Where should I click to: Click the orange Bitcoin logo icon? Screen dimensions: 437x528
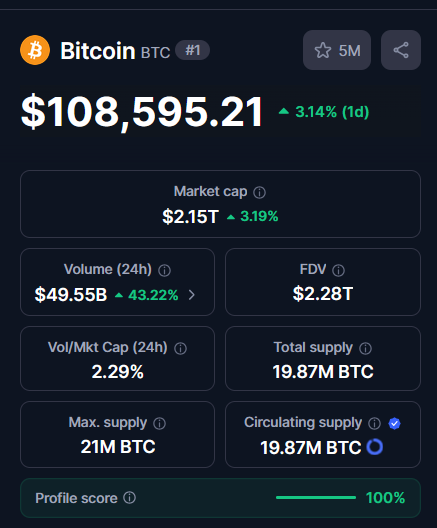click(35, 50)
